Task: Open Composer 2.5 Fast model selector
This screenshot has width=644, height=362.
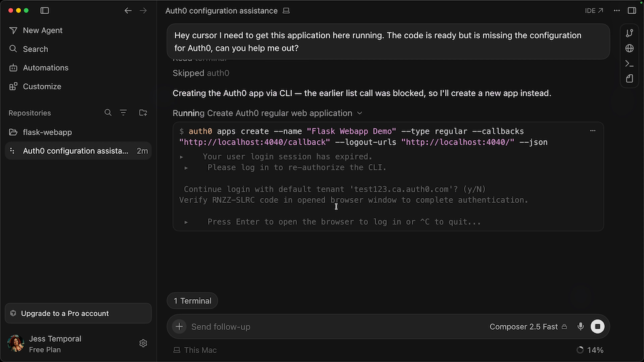Action: tap(528, 327)
